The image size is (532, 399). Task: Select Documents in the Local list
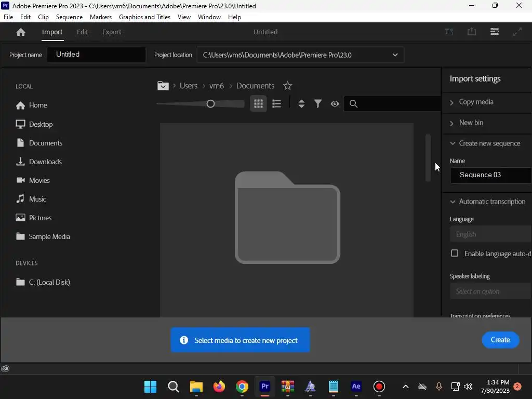(x=39, y=143)
